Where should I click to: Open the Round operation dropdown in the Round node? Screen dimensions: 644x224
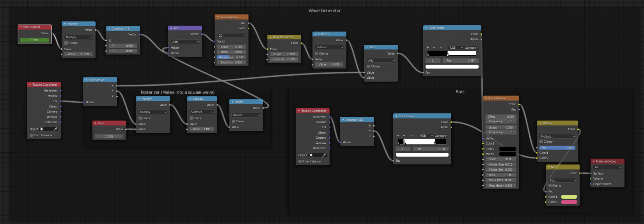246,115
